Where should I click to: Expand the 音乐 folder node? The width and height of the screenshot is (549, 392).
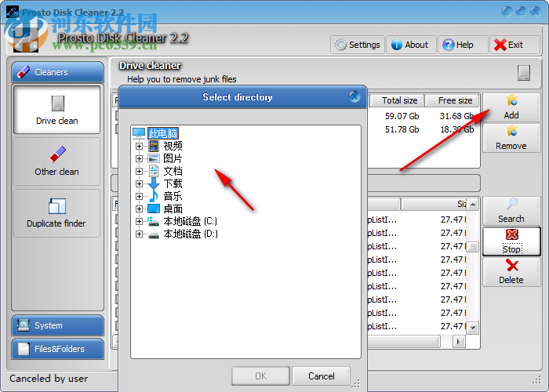tap(139, 196)
